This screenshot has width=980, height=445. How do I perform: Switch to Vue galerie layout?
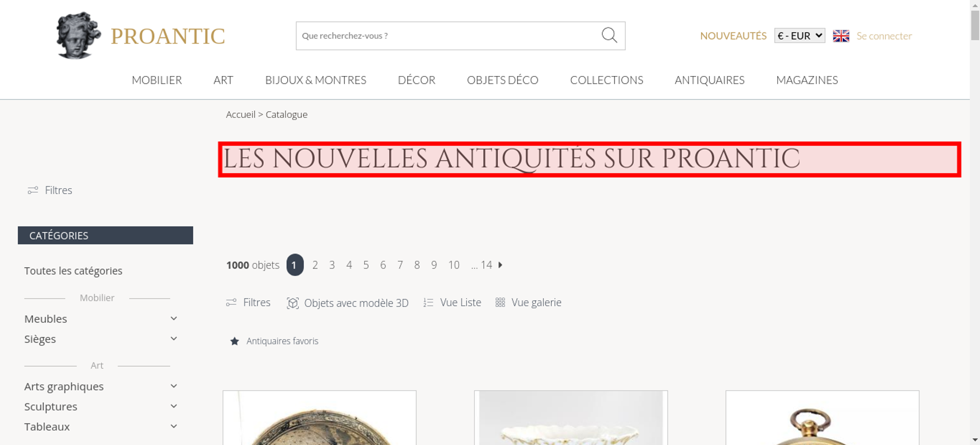click(x=528, y=302)
